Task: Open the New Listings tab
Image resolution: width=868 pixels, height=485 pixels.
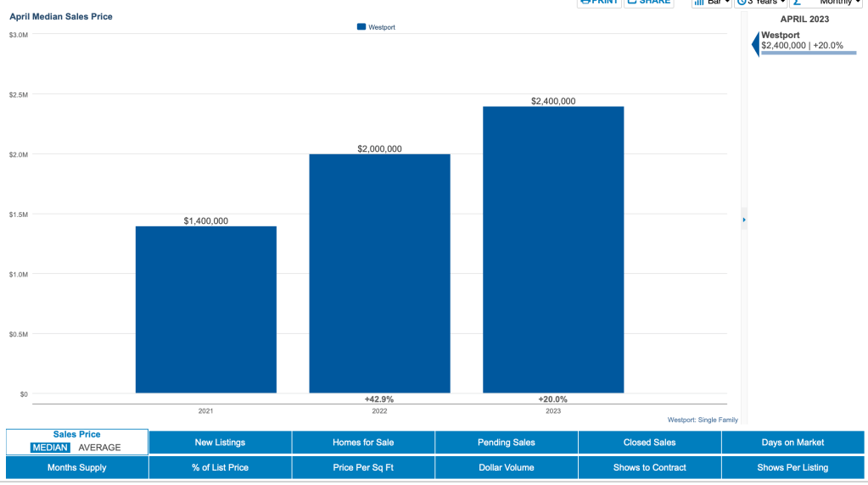Action: [x=220, y=443]
